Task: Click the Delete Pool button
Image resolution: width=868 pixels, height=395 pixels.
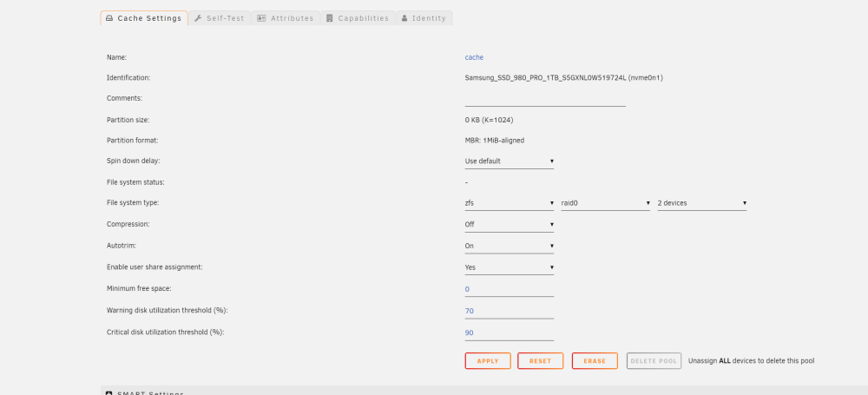Action: (654, 360)
